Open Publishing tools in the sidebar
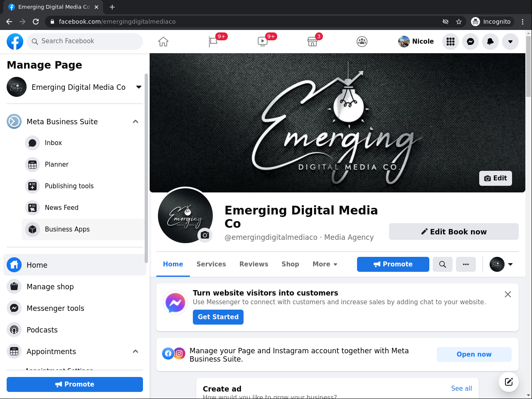Screen dimensions: 532x399 83,186
